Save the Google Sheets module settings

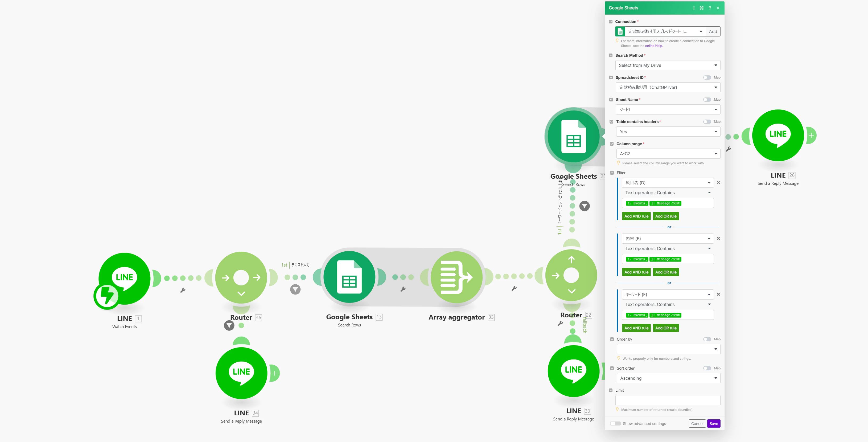tap(714, 423)
